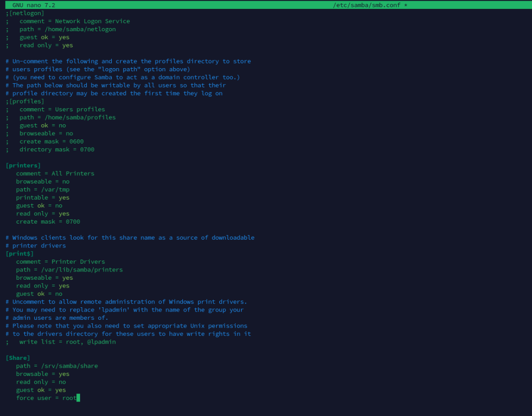Select 'printable = yes' setting line
532x416 pixels.
[43, 198]
